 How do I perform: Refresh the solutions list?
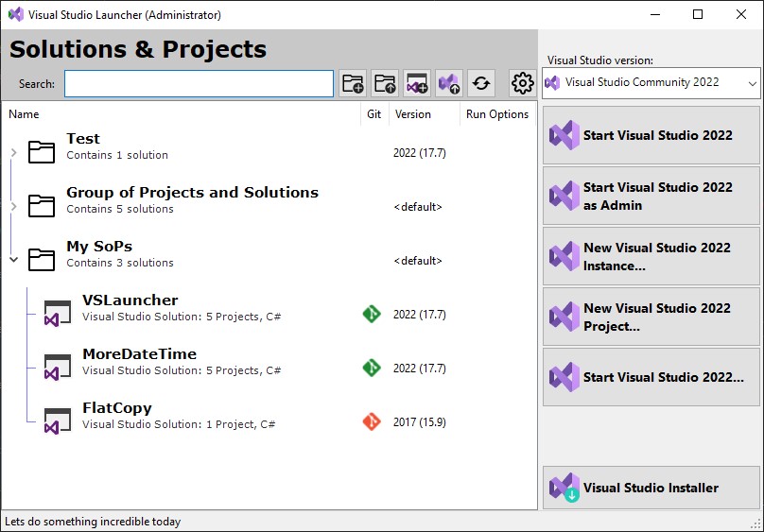[x=481, y=83]
